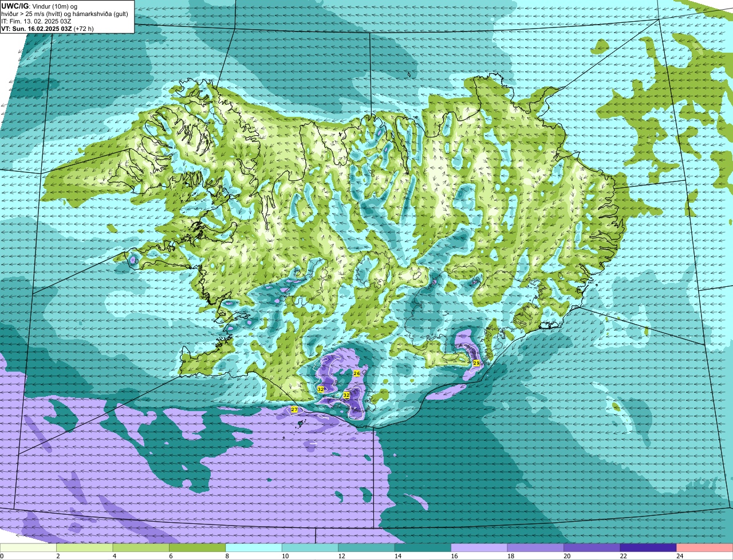Viewport: 733px width, 560px height.
Task: Select the 6–8 m/s olive green swatch
Action: tap(198, 548)
